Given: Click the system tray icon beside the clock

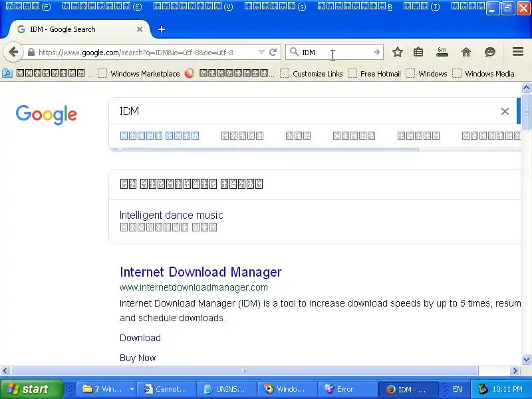Looking at the screenshot, I should (482, 389).
